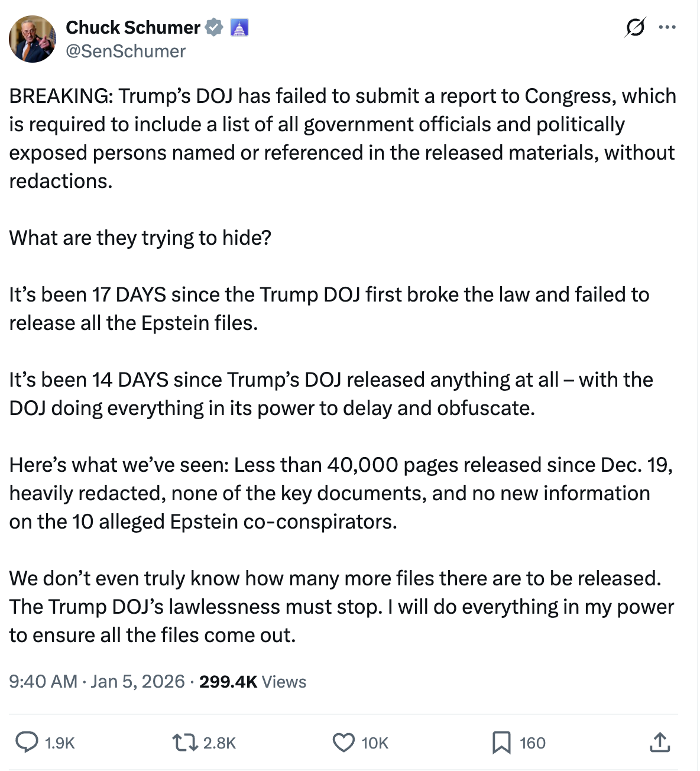This screenshot has width=700, height=771.
Task: Click the 1.9K replies count
Action: pyautogui.click(x=60, y=743)
